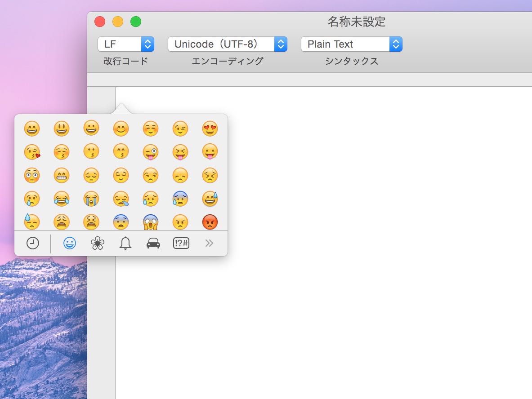Choose the unamused side-glance emoji
Viewport: 532px width, 399px height.
150,175
